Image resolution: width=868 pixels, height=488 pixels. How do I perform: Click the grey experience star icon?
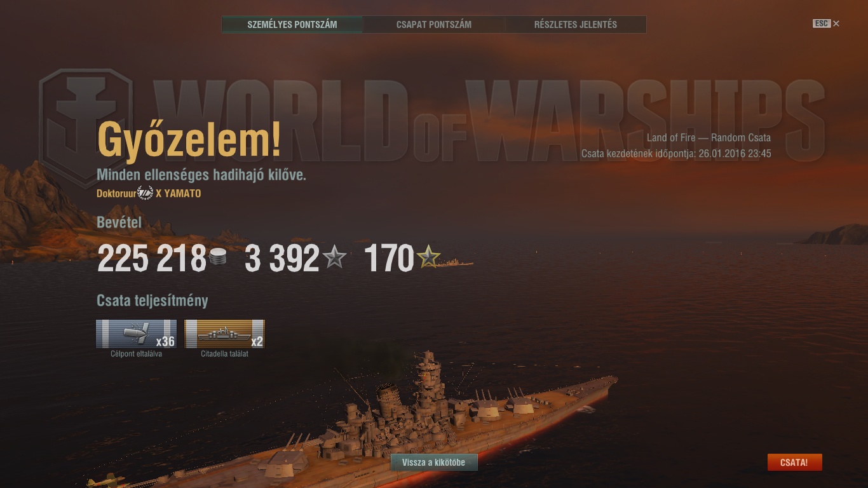tap(334, 257)
